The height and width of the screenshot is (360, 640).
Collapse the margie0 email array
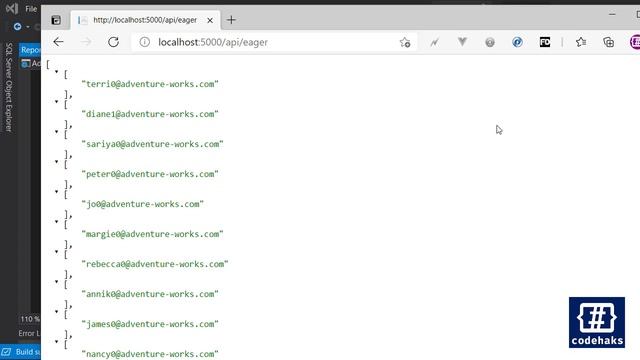point(56,221)
